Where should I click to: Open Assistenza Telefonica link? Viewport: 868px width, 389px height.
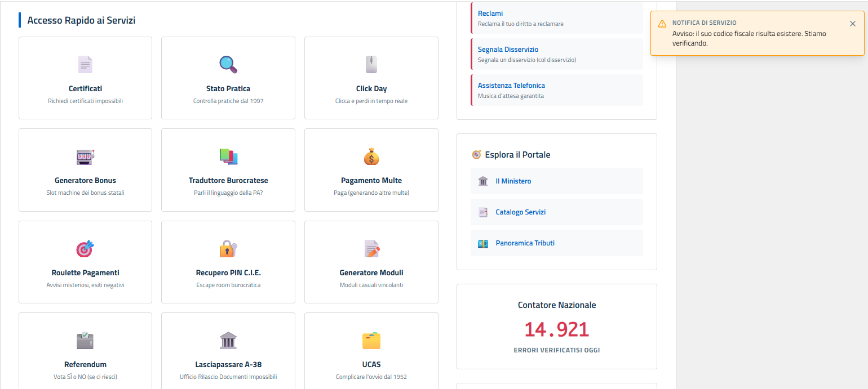pyautogui.click(x=511, y=86)
